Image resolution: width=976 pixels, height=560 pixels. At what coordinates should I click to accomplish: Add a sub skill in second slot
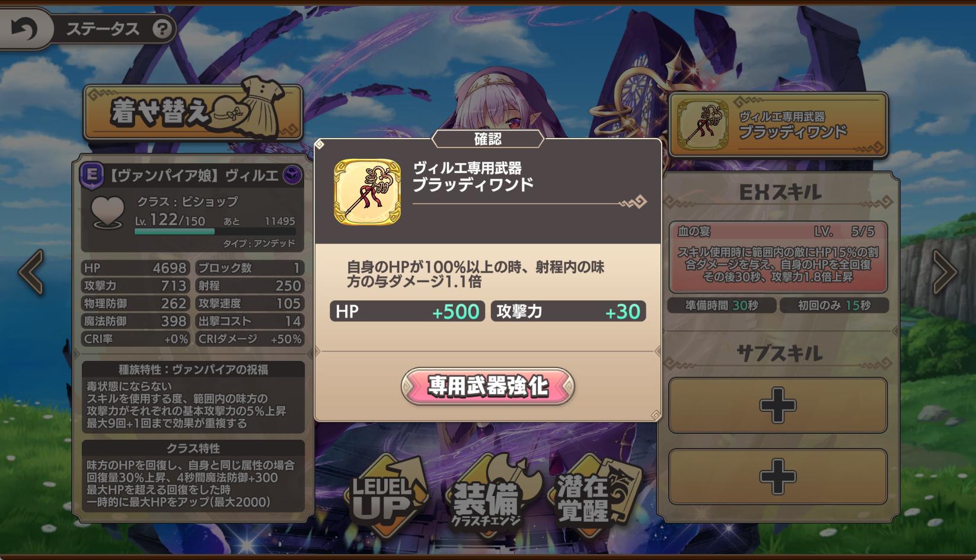tap(778, 476)
